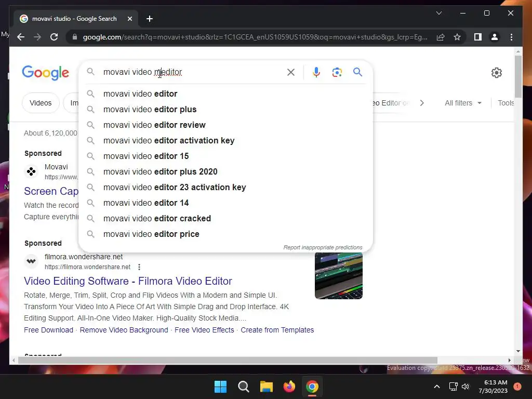Viewport: 532px width, 399px height.
Task: Select suggestion "movavi video editor plus 2020"
Action: pos(225,171)
